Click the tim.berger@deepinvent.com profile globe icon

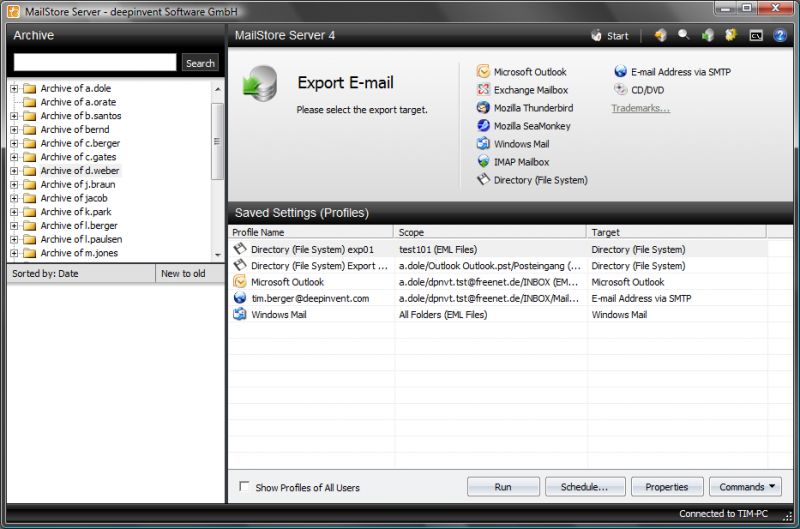coord(239,298)
